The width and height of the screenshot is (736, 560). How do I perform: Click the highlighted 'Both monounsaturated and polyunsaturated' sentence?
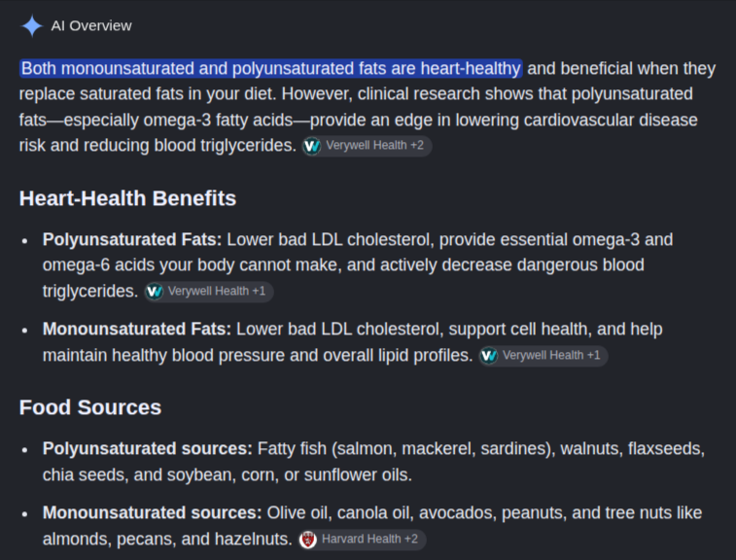[271, 68]
